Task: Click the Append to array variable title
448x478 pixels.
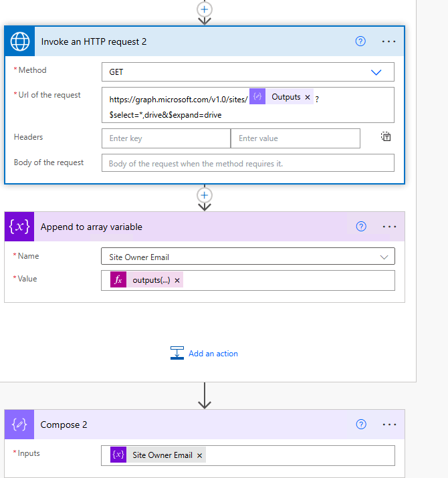Action: 91,227
